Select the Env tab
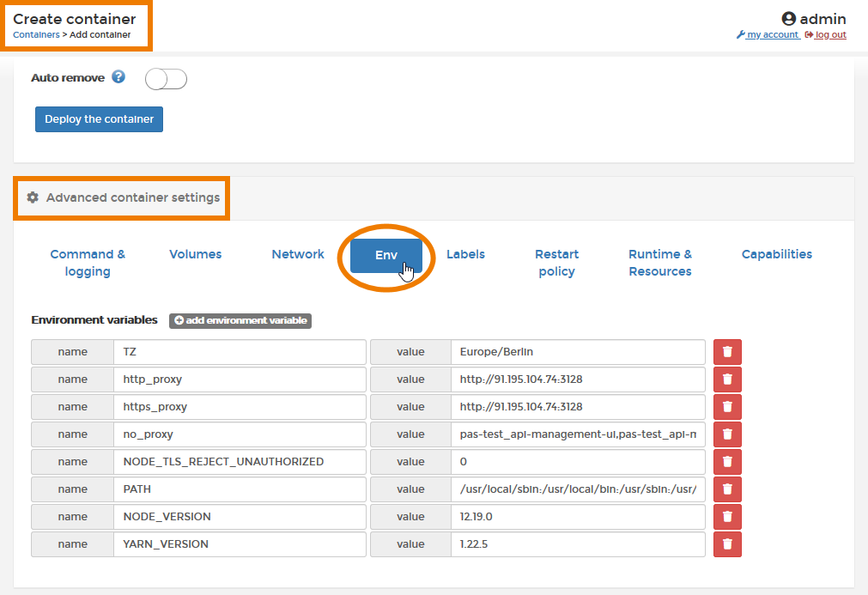 (x=385, y=255)
